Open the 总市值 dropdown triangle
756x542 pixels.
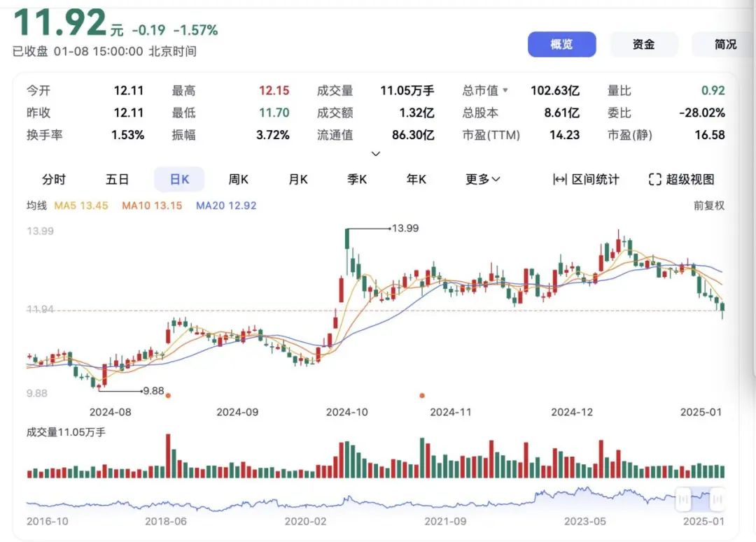click(505, 91)
